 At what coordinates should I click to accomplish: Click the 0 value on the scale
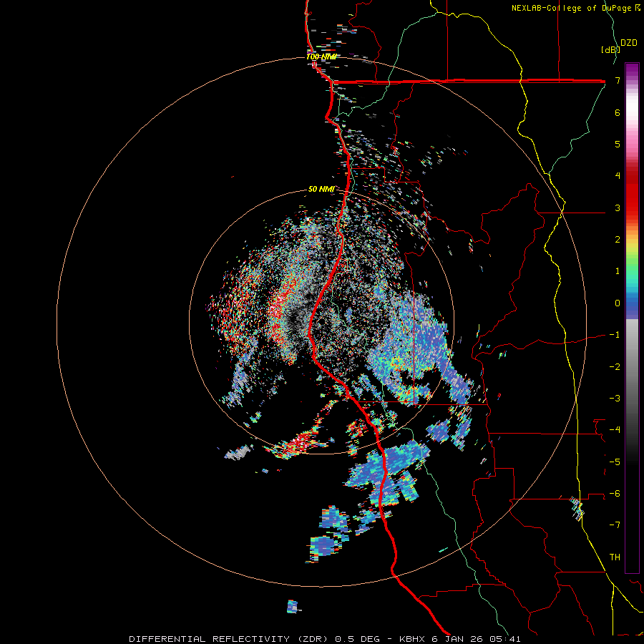(618, 303)
